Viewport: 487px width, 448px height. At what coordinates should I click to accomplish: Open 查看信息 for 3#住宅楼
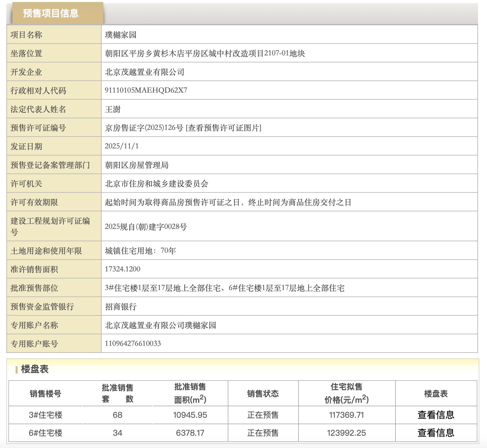click(x=436, y=415)
